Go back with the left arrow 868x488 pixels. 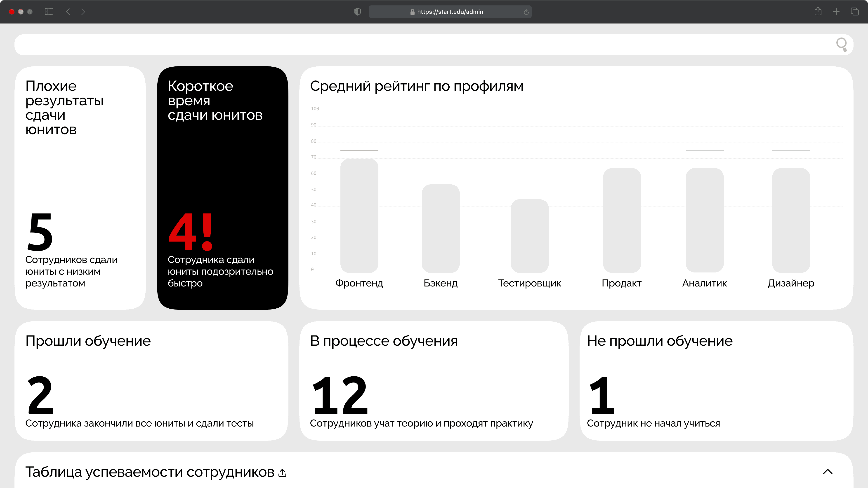[68, 12]
